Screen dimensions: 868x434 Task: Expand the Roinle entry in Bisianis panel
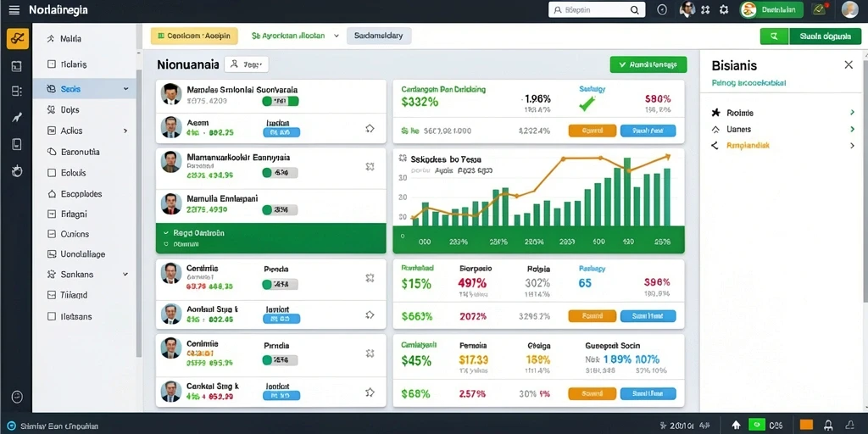852,113
